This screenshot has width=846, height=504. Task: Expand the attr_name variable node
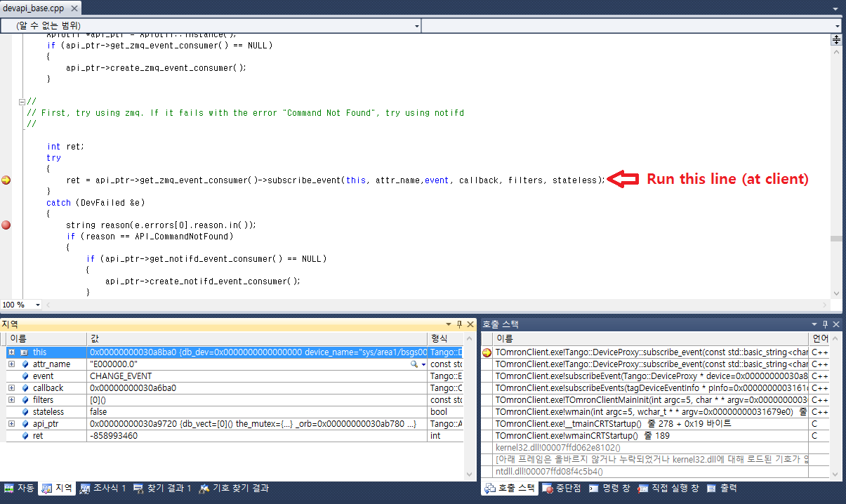click(x=11, y=364)
